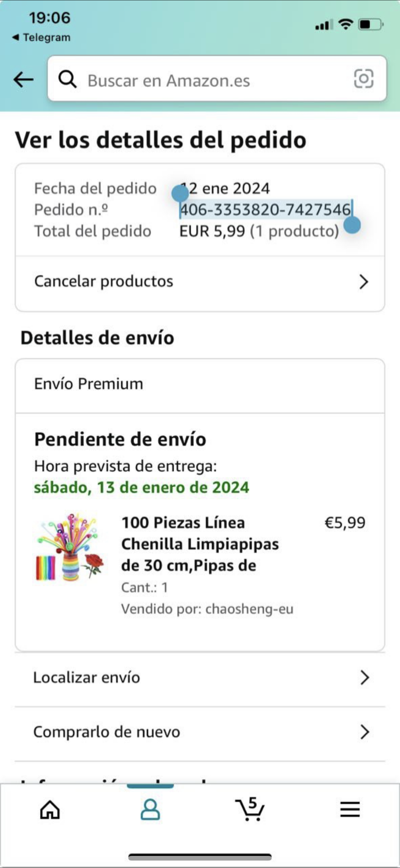Image resolution: width=400 pixels, height=868 pixels.
Task: Expand Localizar envío chevron
Action: point(365,678)
